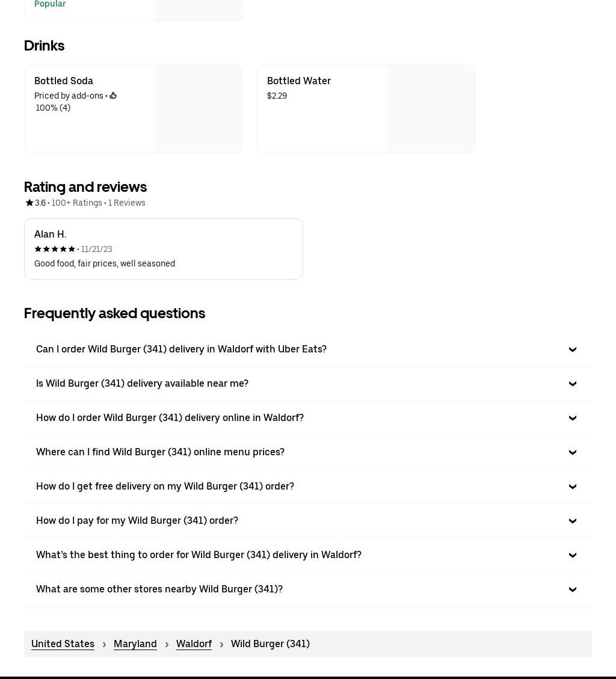Image resolution: width=616 pixels, height=679 pixels.
Task: Open the Bottled Soda image placeholder
Action: 199,109
